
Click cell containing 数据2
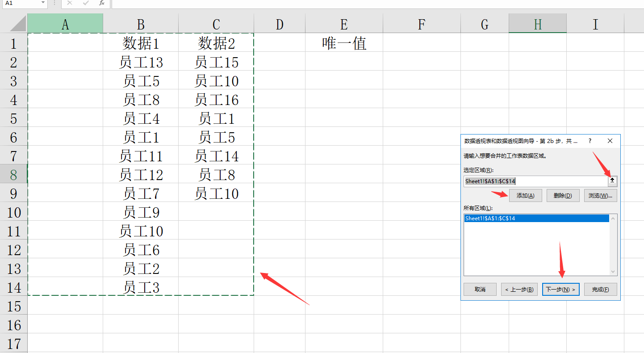pyautogui.click(x=216, y=43)
